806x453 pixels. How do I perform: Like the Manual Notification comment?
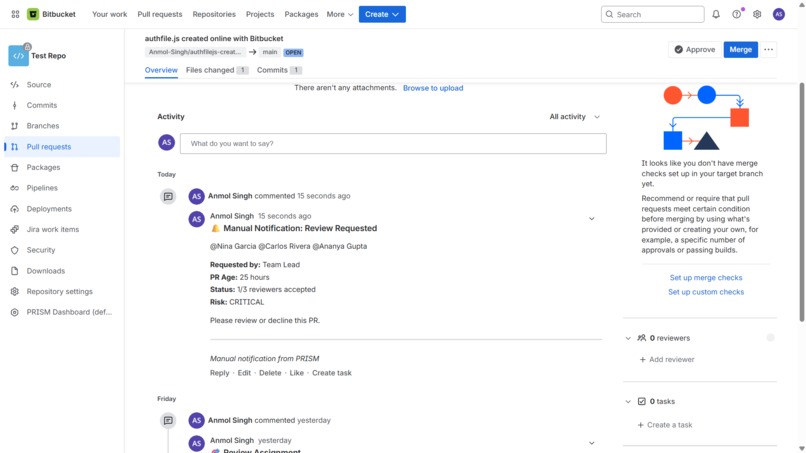coord(297,373)
